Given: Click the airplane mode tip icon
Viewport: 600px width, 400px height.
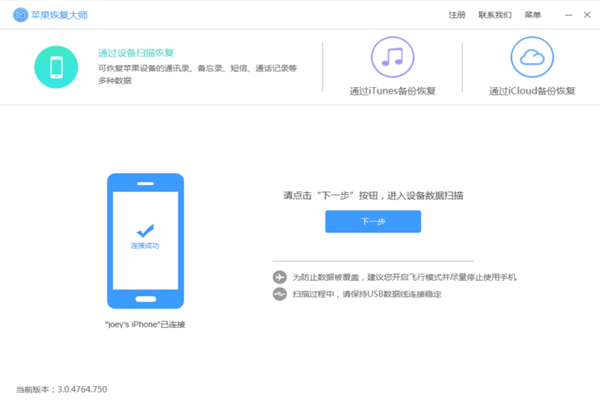Looking at the screenshot, I should [279, 276].
